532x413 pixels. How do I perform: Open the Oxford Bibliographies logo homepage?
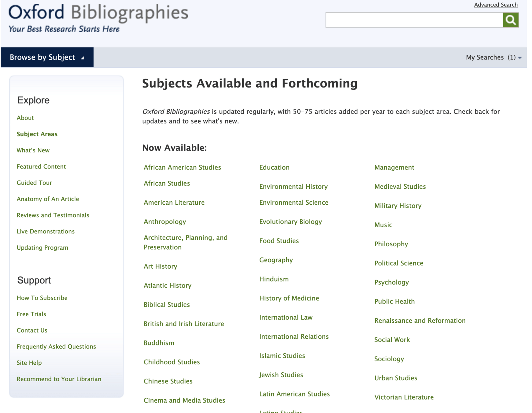(x=98, y=18)
